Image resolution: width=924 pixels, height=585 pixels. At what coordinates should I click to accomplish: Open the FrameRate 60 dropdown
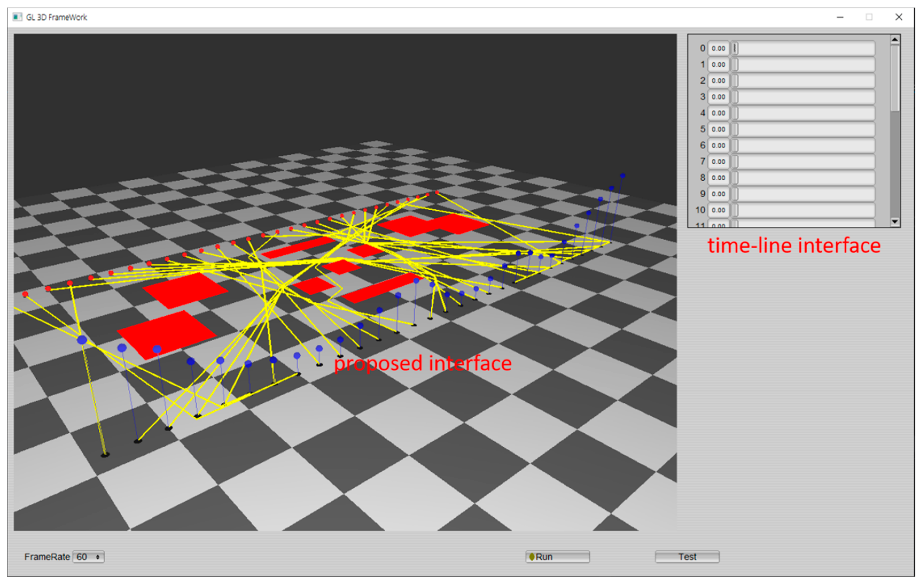click(89, 557)
